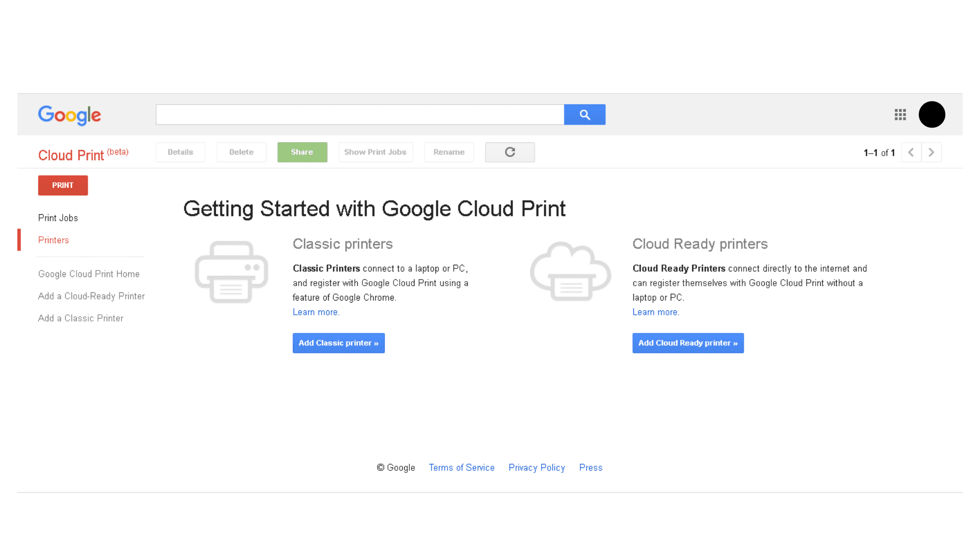Click the Rename button
Image resolution: width=980 pixels, height=551 pixels.
pos(449,152)
